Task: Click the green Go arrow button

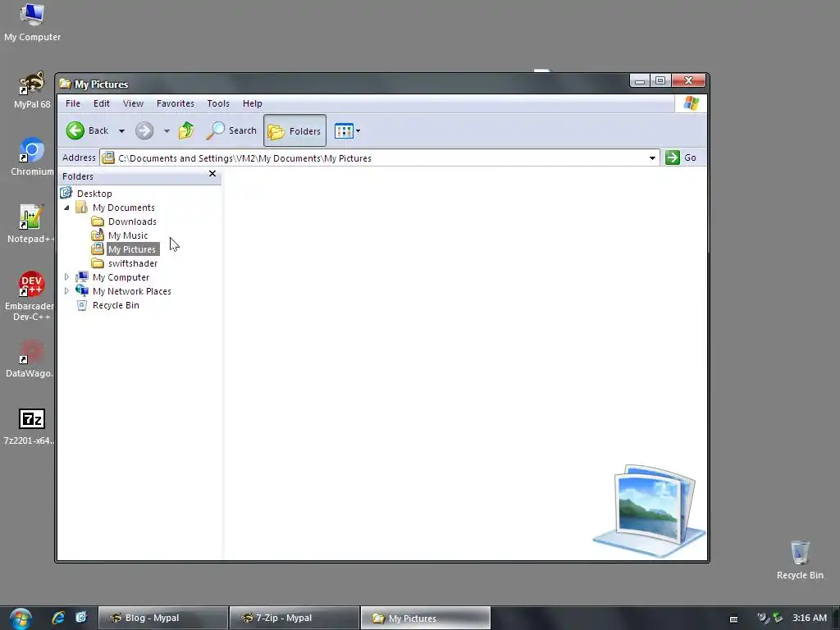Action: (673, 157)
